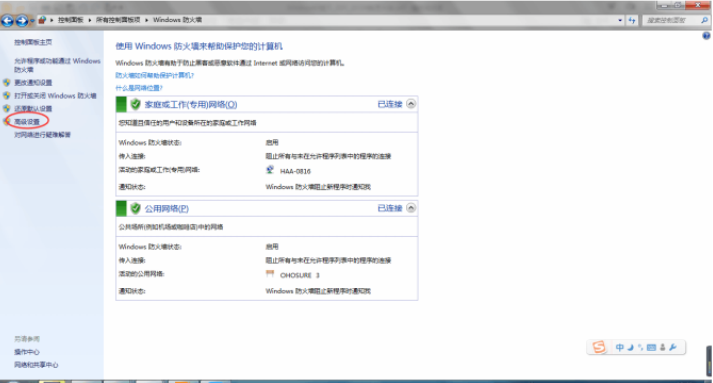The height and width of the screenshot is (383, 713).
Task: Click the Control Panel icon in address bar
Action: tap(42, 20)
